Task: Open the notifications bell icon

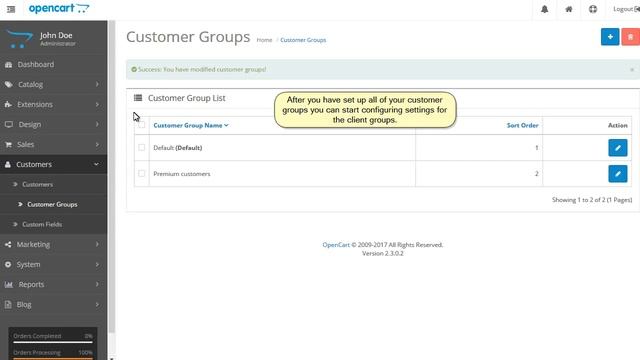Action: 544,9
